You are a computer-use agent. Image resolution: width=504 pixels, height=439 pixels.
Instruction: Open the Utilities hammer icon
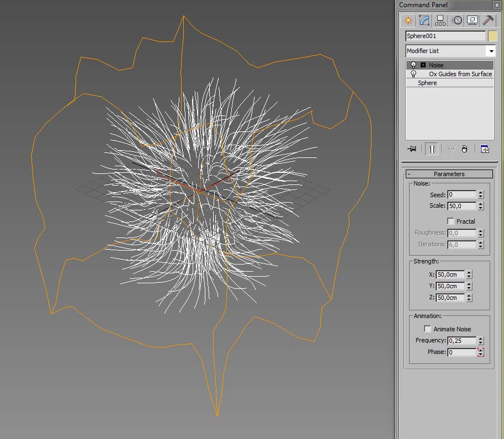tap(489, 20)
